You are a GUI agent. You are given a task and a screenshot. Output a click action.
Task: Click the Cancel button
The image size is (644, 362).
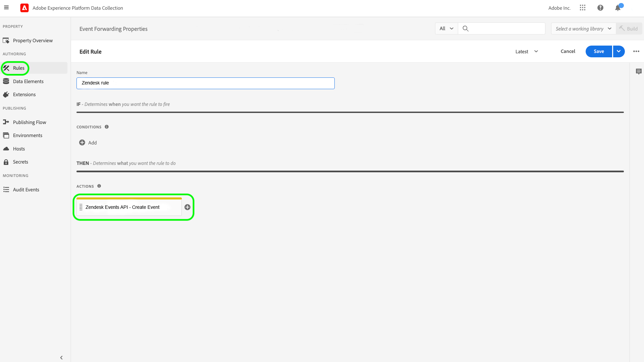pos(568,51)
